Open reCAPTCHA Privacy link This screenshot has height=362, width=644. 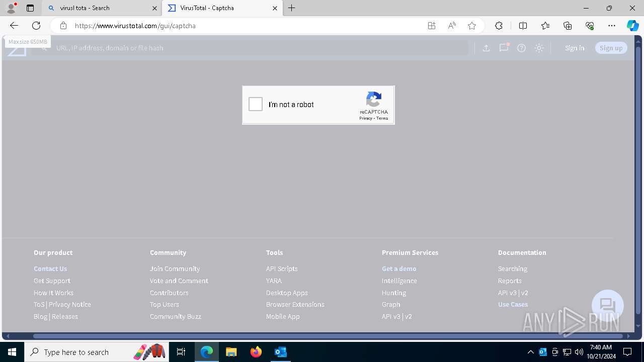point(366,118)
